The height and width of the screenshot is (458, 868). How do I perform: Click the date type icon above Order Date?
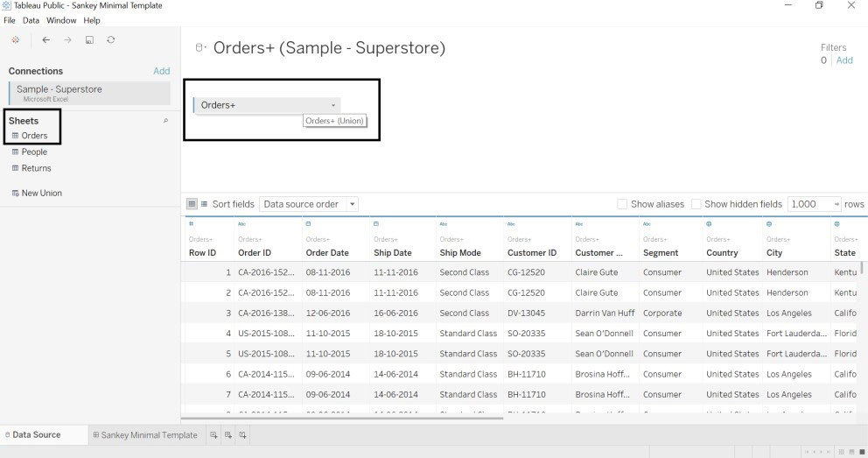pyautogui.click(x=308, y=223)
